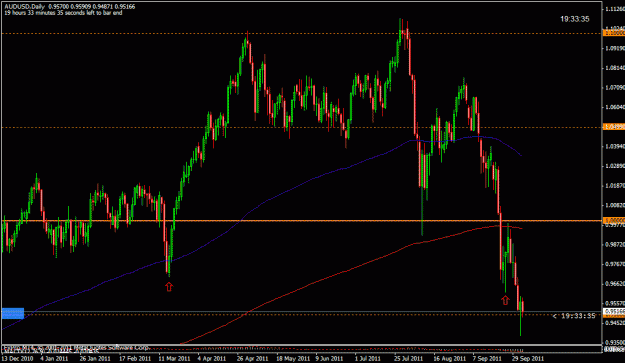The height and width of the screenshot is (363, 625).
Task: Click the 26 Jan 2011 date label
Action: (x=95, y=359)
